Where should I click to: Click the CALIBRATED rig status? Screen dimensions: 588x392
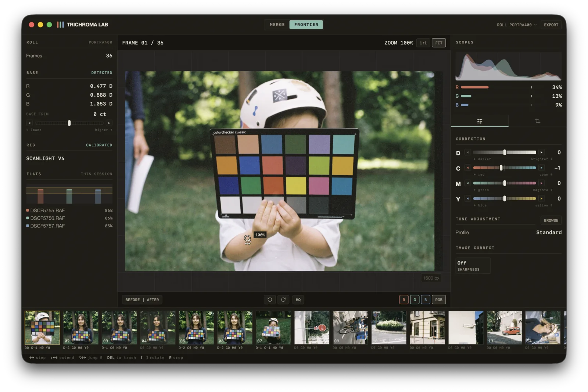tap(99, 145)
